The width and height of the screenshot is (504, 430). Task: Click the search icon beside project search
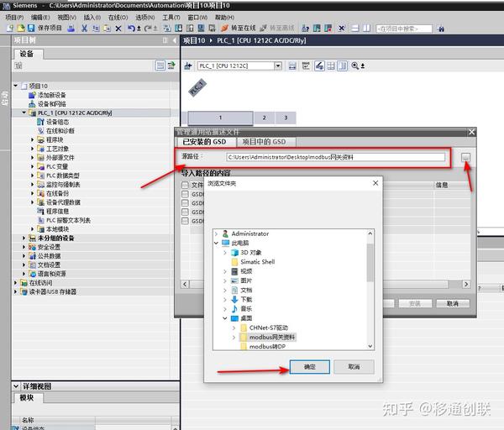point(441,29)
